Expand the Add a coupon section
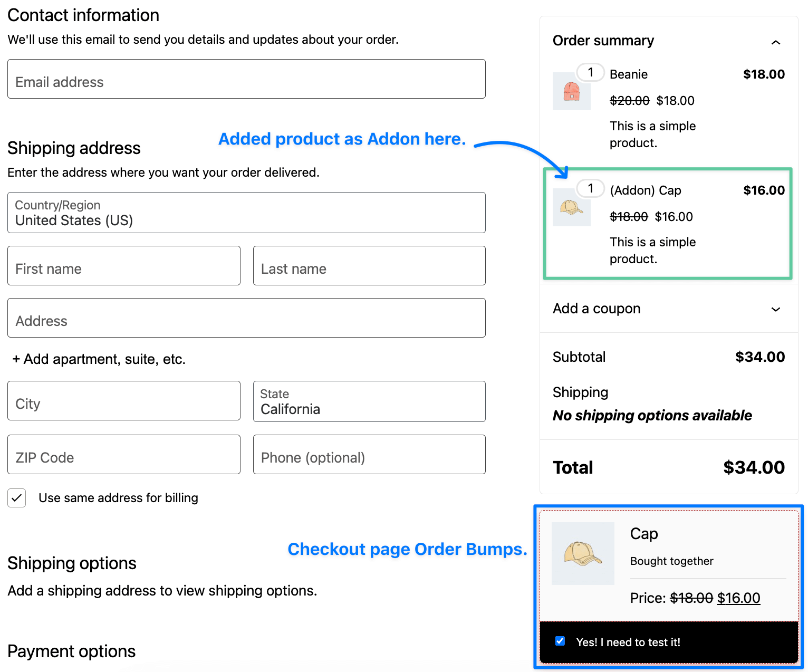 click(x=669, y=309)
